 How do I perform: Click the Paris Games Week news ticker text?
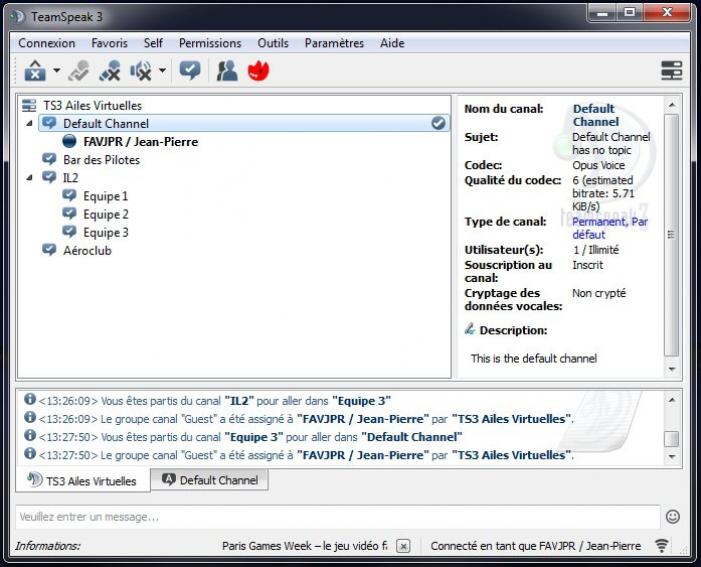pyautogui.click(x=304, y=546)
